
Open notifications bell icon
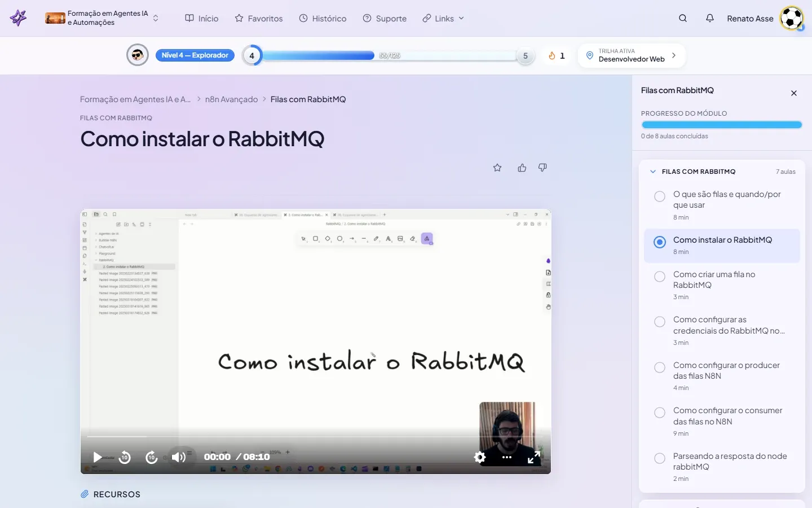[710, 18]
